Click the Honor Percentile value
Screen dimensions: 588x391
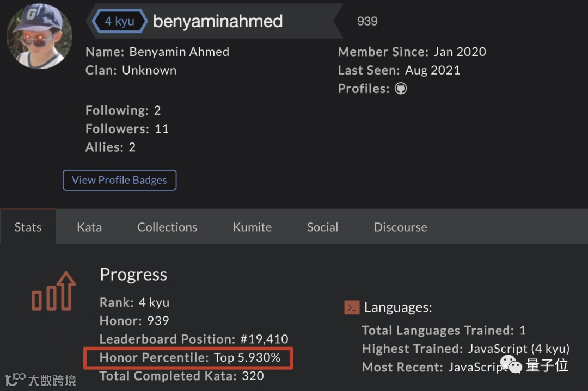(x=247, y=358)
